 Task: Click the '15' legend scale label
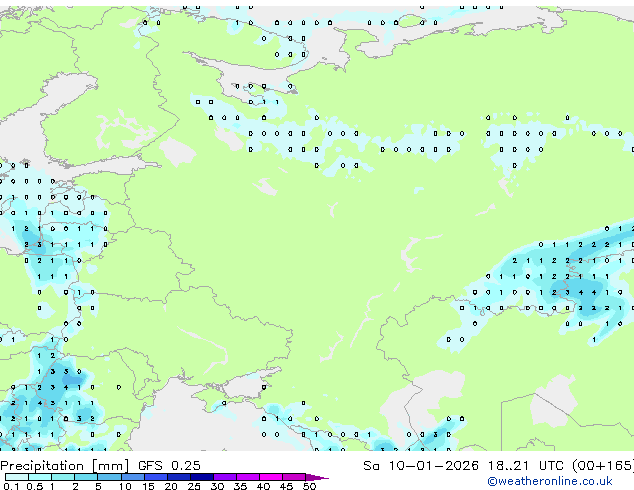point(148,486)
